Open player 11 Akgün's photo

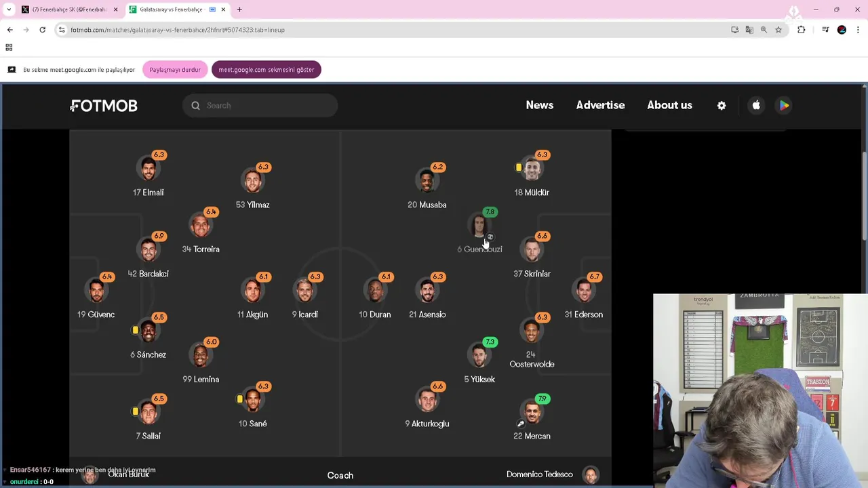point(253,291)
